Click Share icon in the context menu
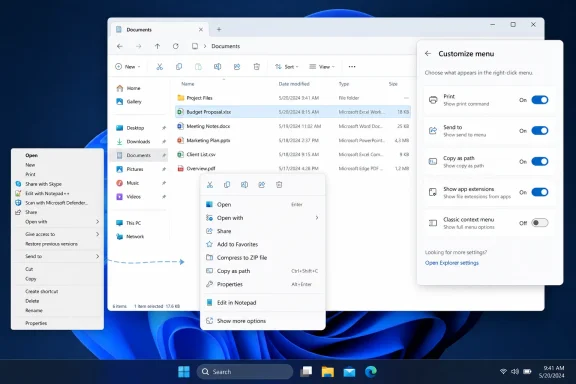Image resolution: width=576 pixels, height=384 pixels. 262,185
